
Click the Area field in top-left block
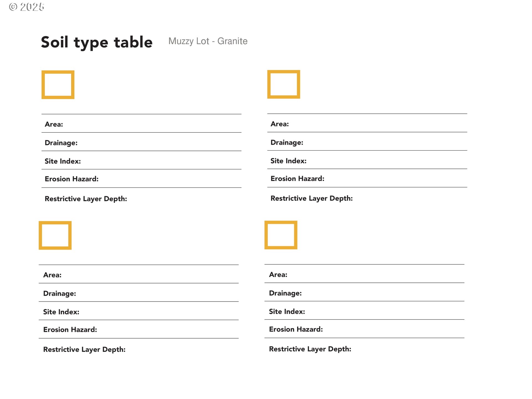pos(54,124)
